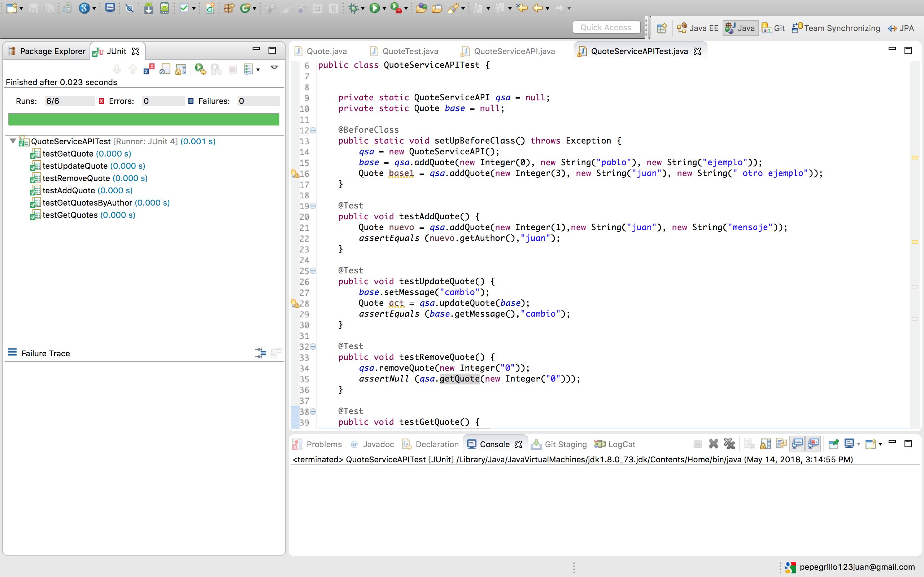Open the JUnit Test Run History icon
The width and height of the screenshot is (924, 577).
[248, 70]
